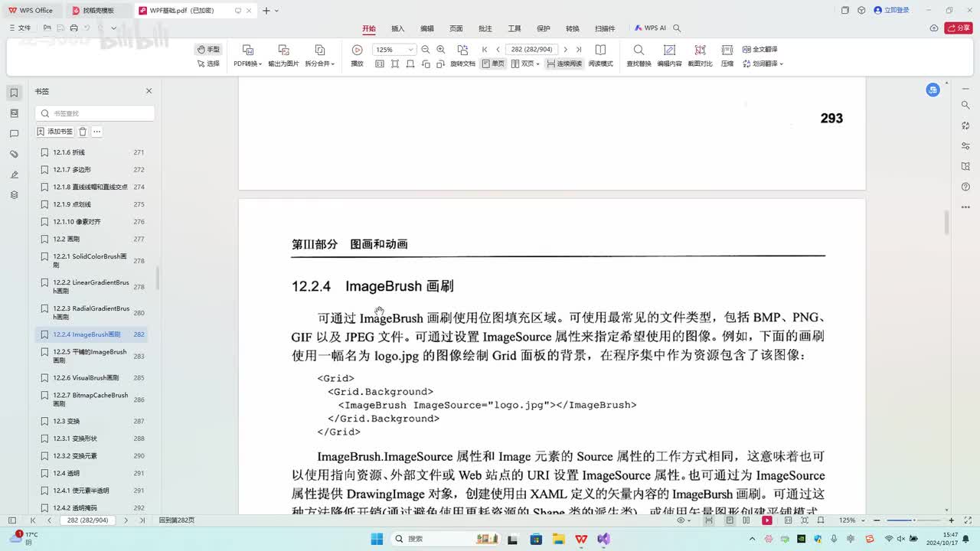Delete bookmark with the trash icon
This screenshot has height=551, width=980.
(x=83, y=132)
